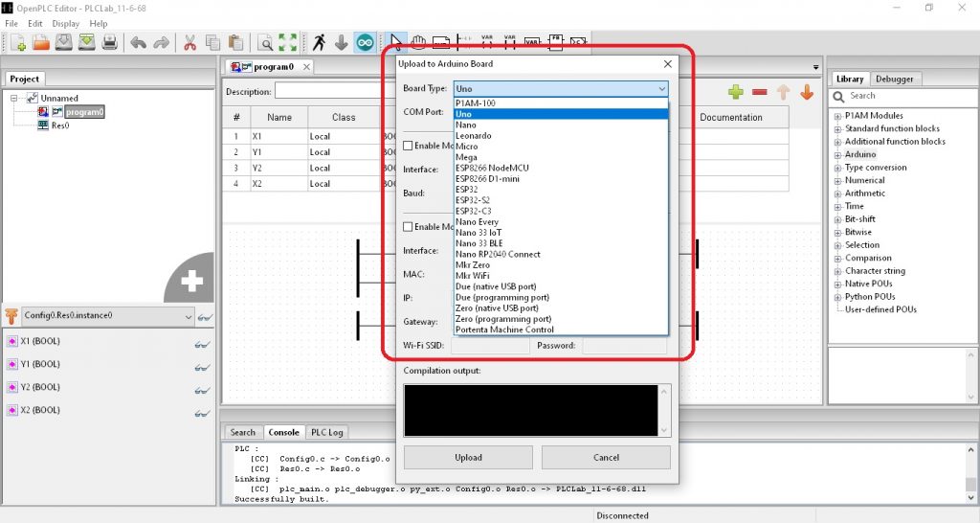Image resolution: width=980 pixels, height=523 pixels.
Task: Click the parent instance orange icon
Action: [x=11, y=316]
